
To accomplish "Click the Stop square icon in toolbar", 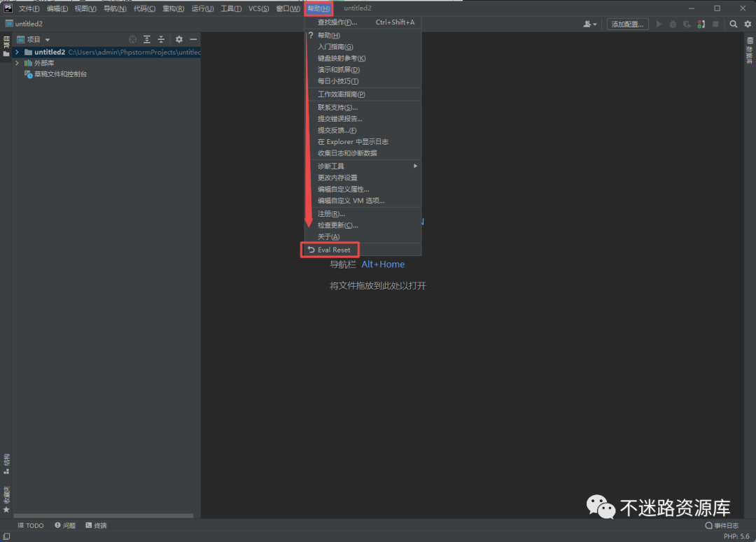I will click(715, 24).
